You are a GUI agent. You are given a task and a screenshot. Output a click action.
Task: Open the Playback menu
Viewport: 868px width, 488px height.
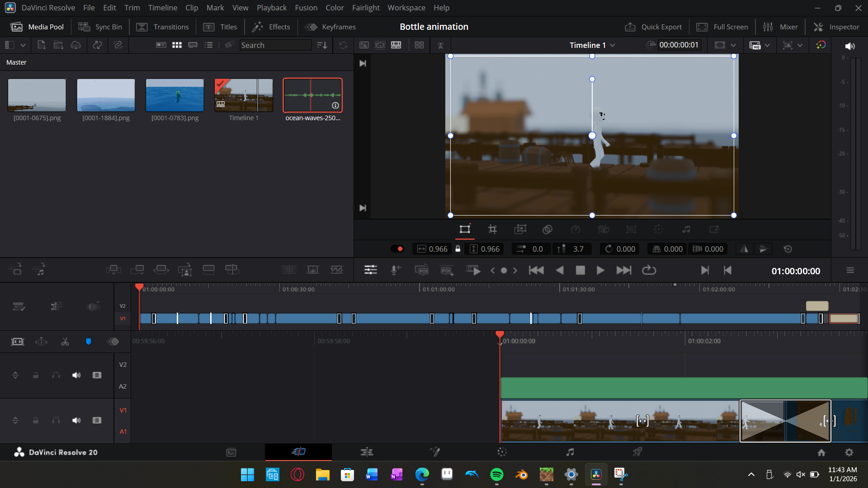[x=272, y=8]
